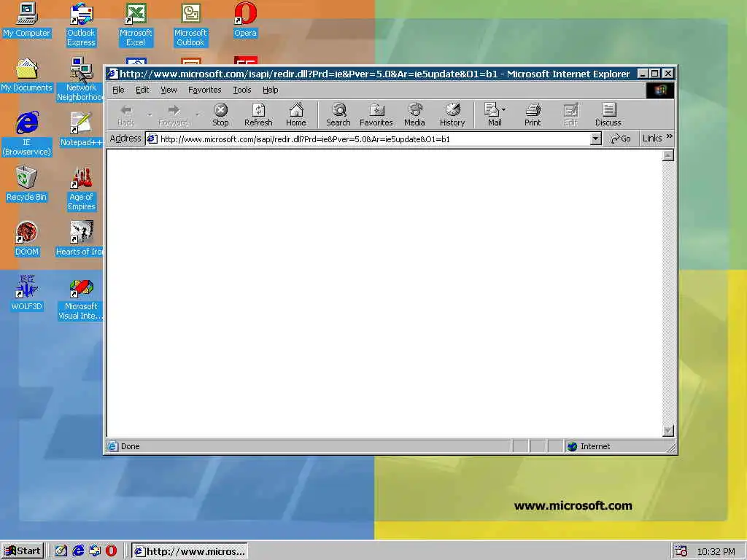
Task: Maximize the Internet Explorer window
Action: 655,74
